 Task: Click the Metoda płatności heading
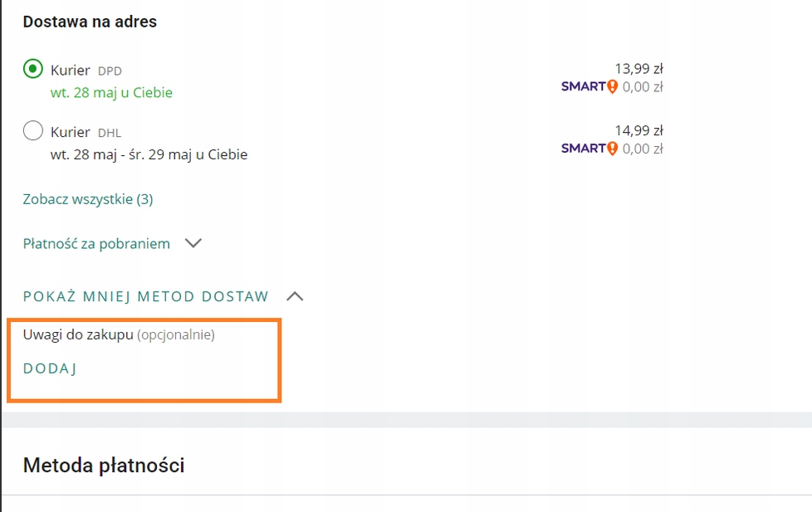[104, 466]
